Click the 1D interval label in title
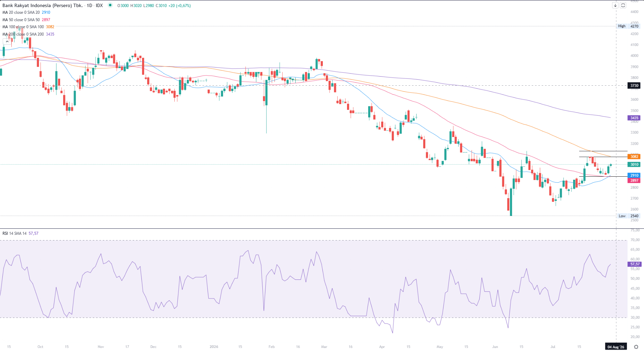This screenshot has height=351, width=644. (x=89, y=5)
